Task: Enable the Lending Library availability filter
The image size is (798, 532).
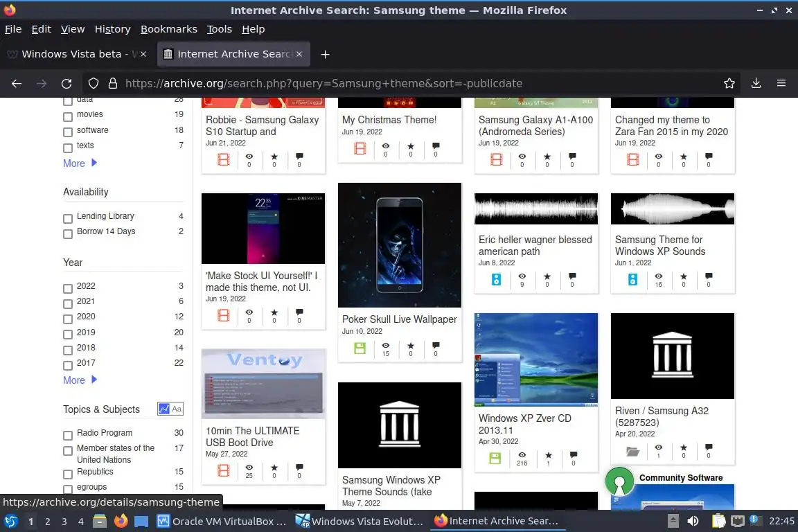Action: pos(68,219)
